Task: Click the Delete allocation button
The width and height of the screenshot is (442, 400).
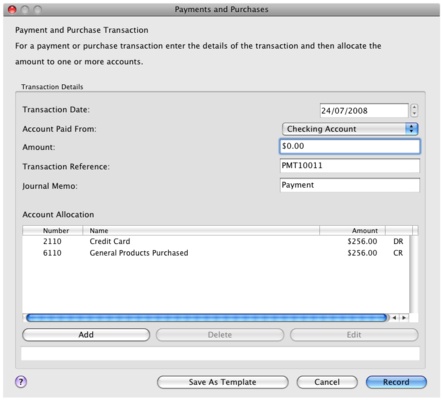Action: (x=220, y=335)
